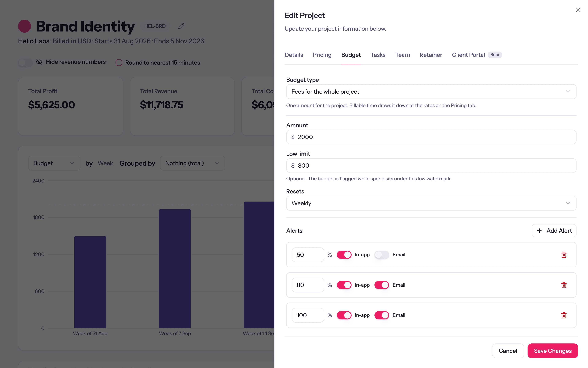The width and height of the screenshot is (588, 368).
Task: Click the Amount input field
Action: click(431, 137)
